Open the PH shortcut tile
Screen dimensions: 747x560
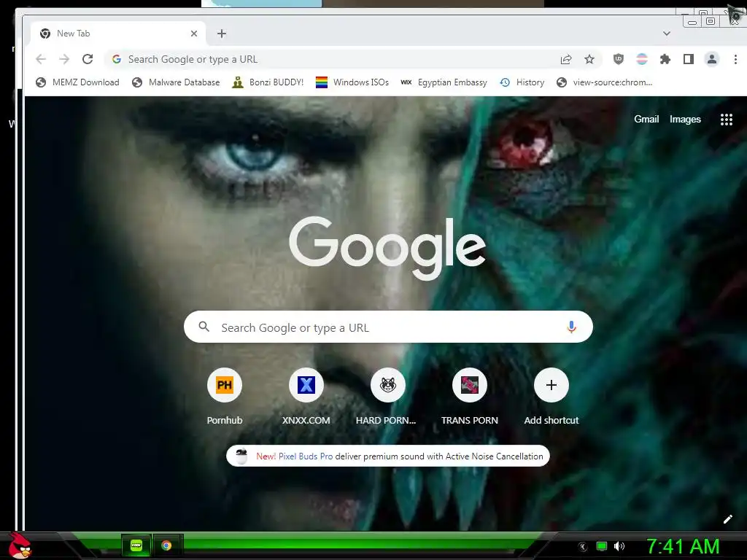coord(225,397)
